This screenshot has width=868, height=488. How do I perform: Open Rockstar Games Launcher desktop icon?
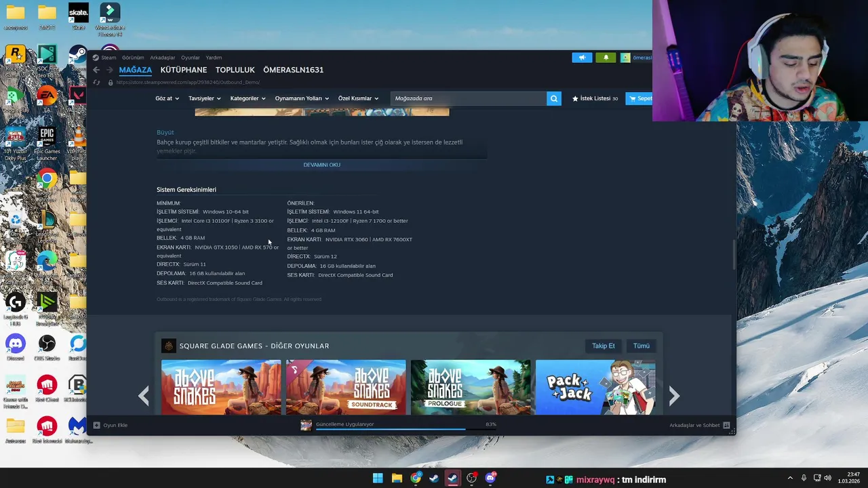pos(15,61)
